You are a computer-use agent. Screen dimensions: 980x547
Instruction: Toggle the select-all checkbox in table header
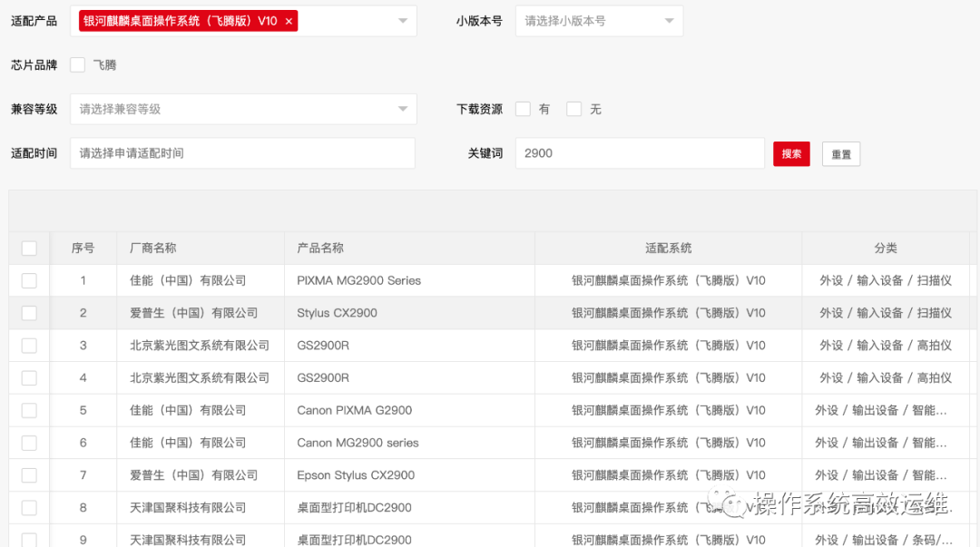[x=29, y=249]
